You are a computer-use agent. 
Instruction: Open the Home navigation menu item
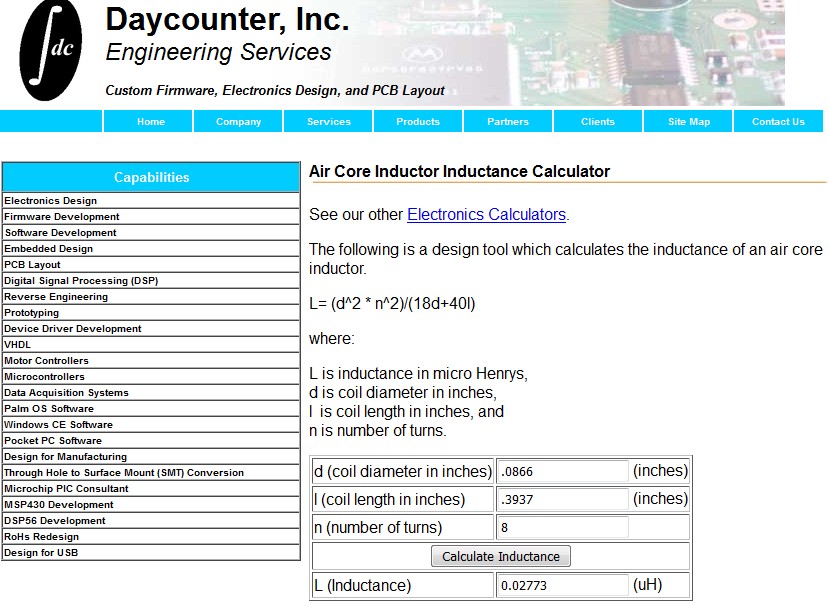150,121
